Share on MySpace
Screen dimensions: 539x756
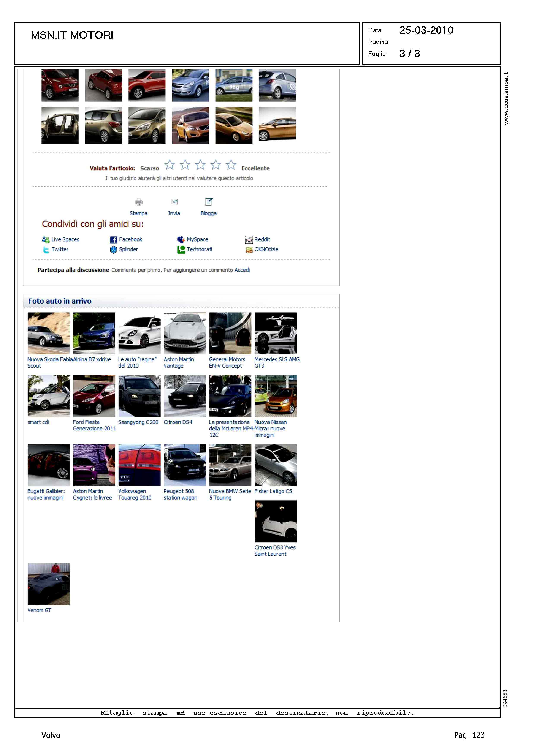197,239
